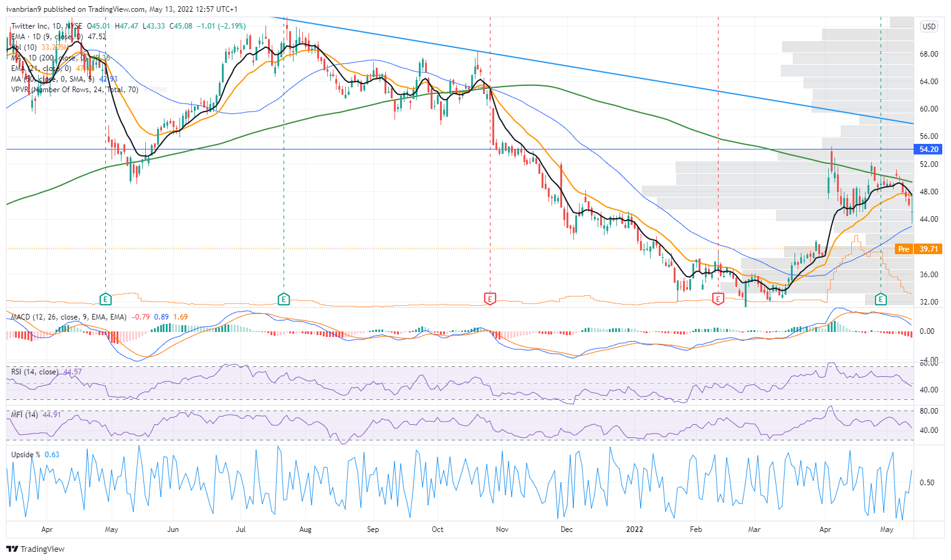Image resolution: width=951 pixels, height=560 pixels.
Task: Click the Upside % pane 0.50 axis label
Action: tap(927, 483)
